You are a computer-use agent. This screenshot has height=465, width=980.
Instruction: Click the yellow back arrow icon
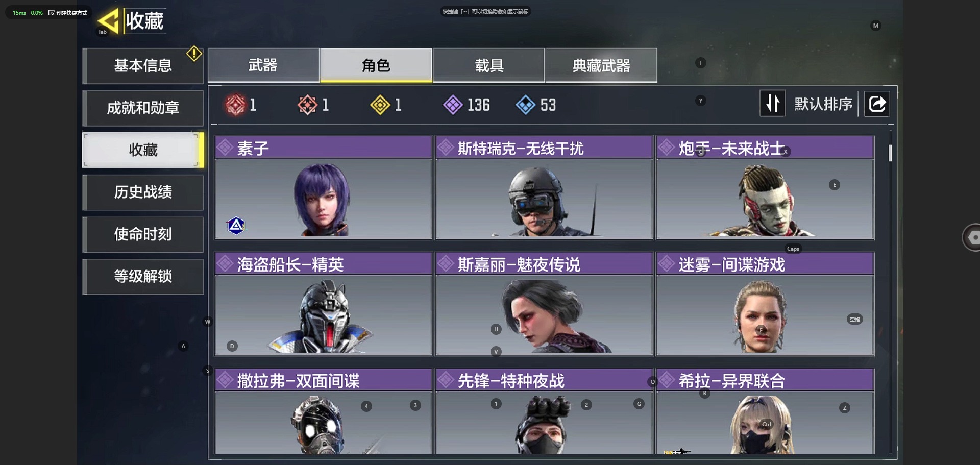point(108,21)
